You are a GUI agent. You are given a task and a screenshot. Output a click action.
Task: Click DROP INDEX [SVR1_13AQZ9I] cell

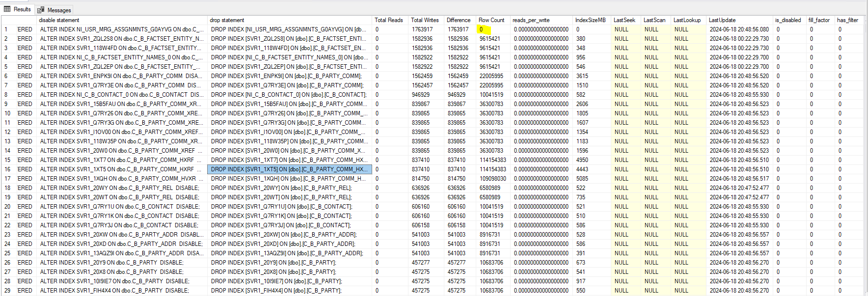click(290, 253)
